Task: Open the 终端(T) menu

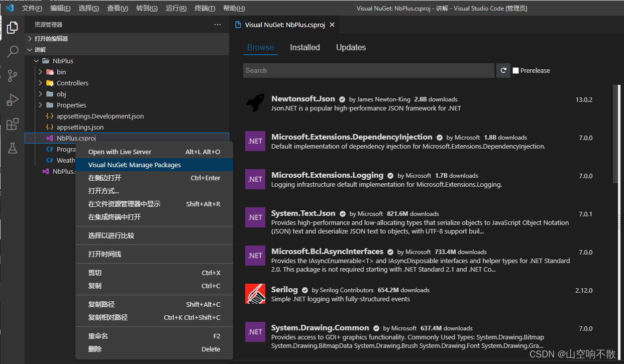Action: pyautogui.click(x=204, y=9)
